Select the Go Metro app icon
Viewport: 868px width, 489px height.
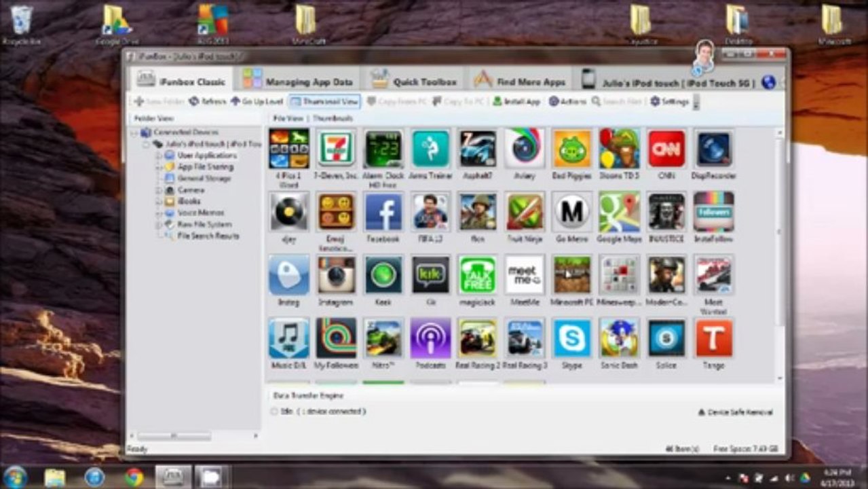tap(572, 212)
